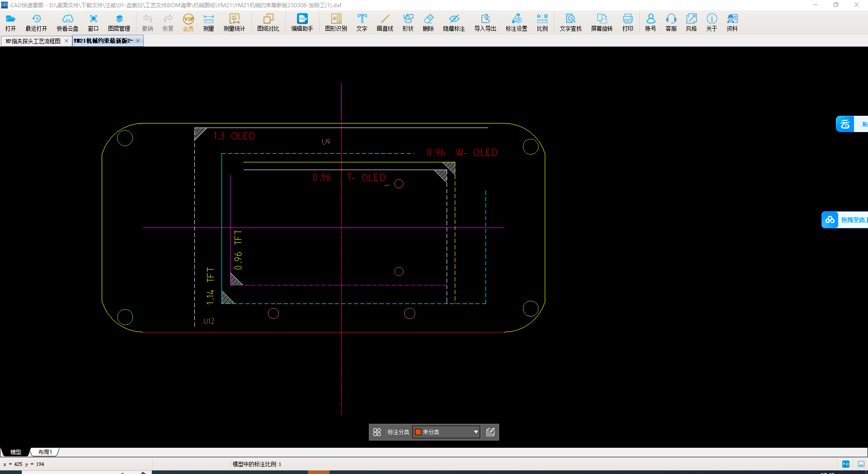
Task: Click the 1.14 TFT vertical label
Action: (x=210, y=286)
